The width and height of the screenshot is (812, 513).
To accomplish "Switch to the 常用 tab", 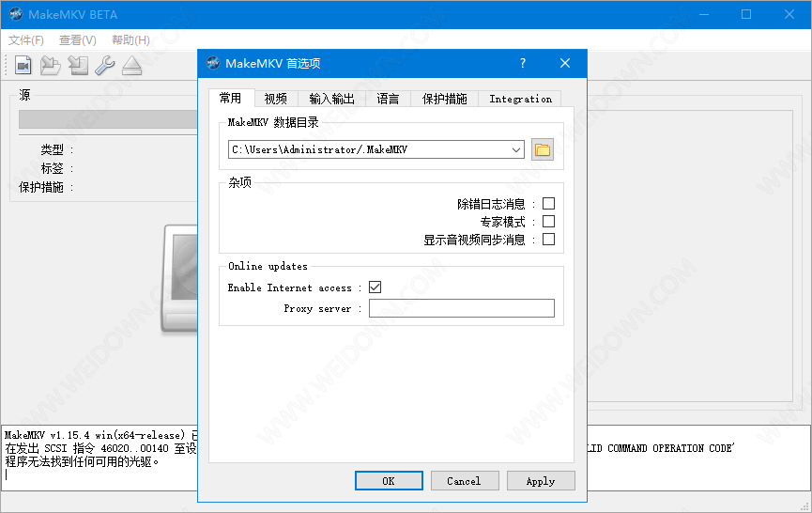I will pyautogui.click(x=230, y=99).
